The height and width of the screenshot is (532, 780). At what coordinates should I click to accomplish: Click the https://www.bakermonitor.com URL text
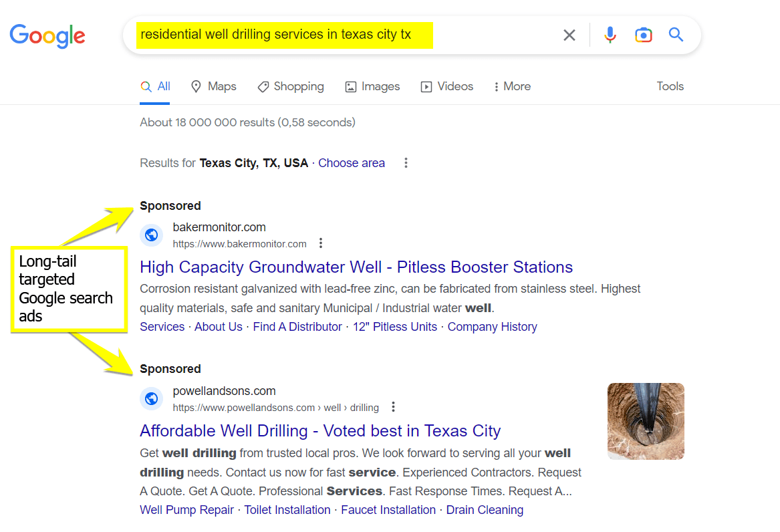pos(240,244)
